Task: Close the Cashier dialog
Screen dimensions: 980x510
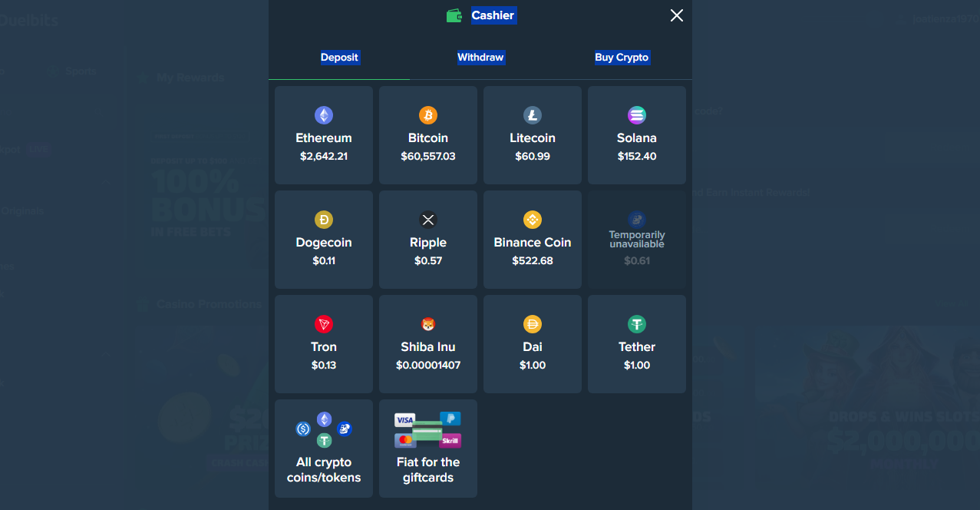Action: [676, 15]
